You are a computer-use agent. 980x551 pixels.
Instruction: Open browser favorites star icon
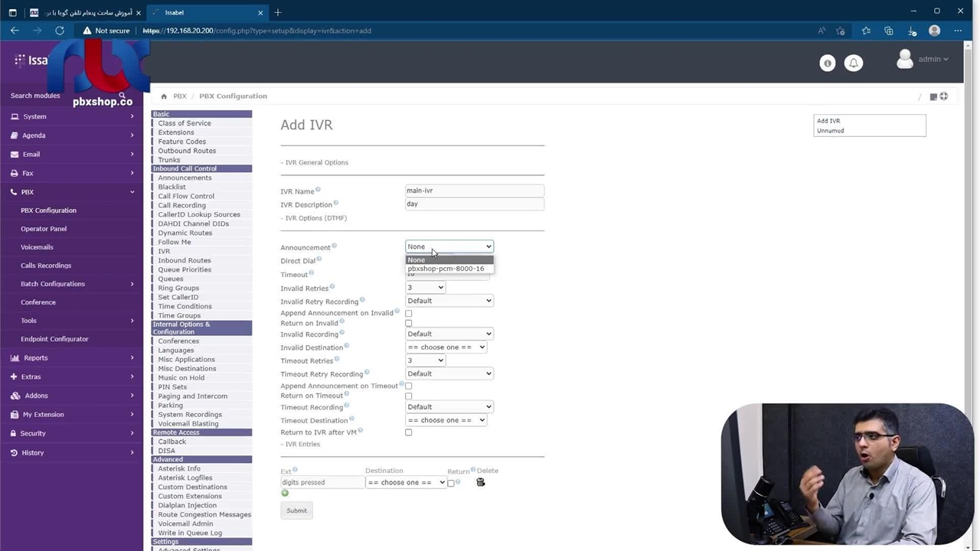pos(865,31)
